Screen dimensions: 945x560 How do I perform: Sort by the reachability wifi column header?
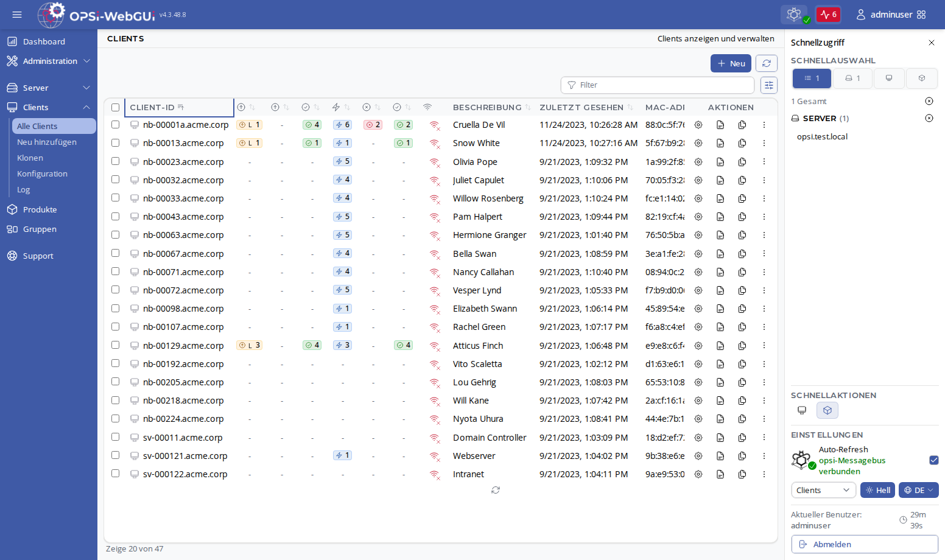pyautogui.click(x=427, y=107)
